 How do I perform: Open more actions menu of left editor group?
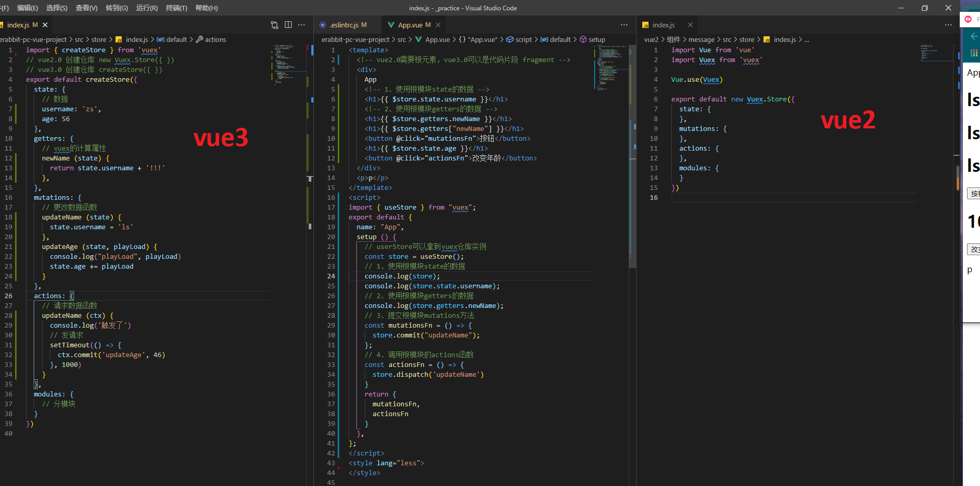[301, 25]
